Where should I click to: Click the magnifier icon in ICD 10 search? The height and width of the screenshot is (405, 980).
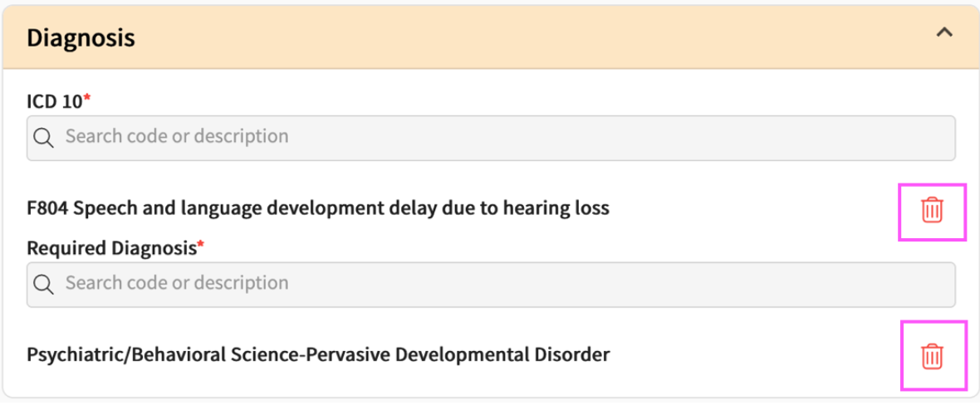(43, 138)
